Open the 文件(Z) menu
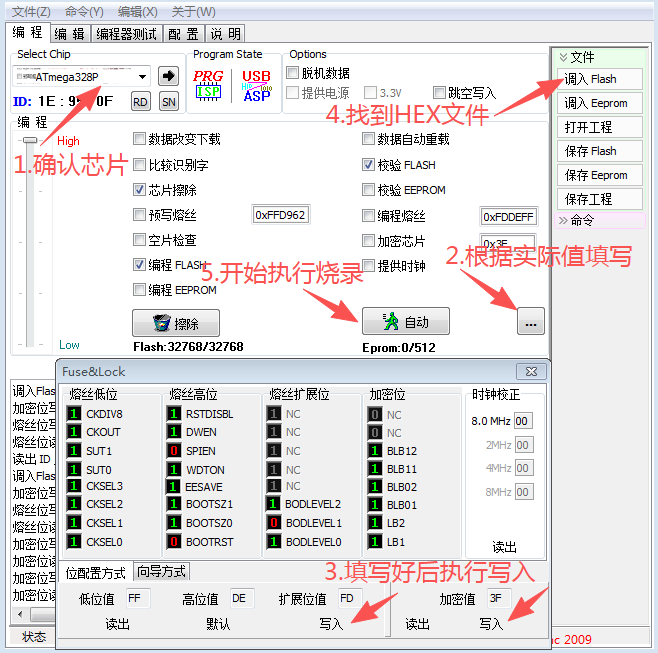658x653 pixels. pyautogui.click(x=31, y=12)
